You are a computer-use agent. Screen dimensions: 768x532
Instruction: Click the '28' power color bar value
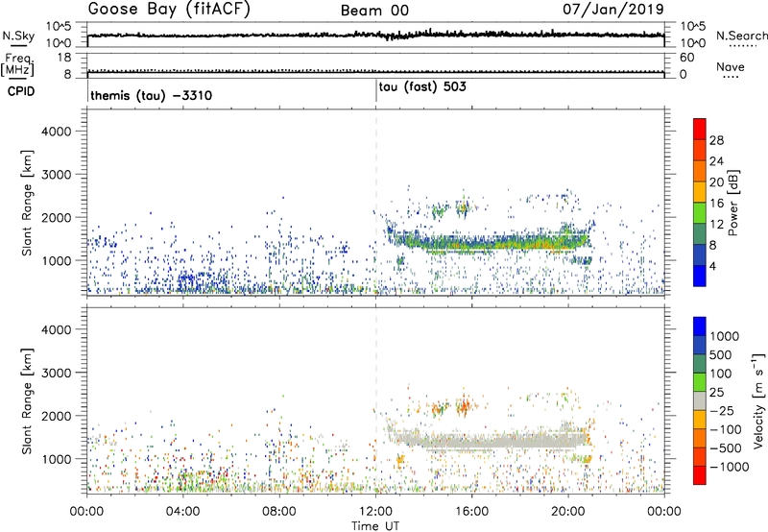pos(716,140)
